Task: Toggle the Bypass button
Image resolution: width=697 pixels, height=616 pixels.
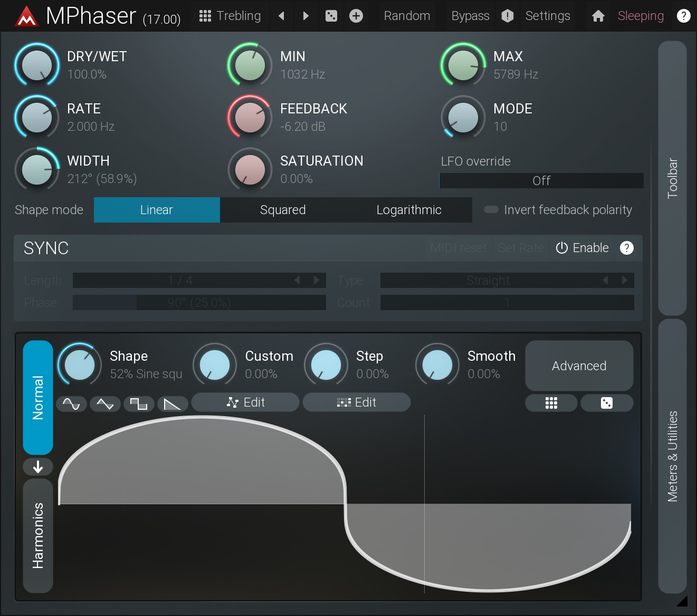Action: (470, 16)
